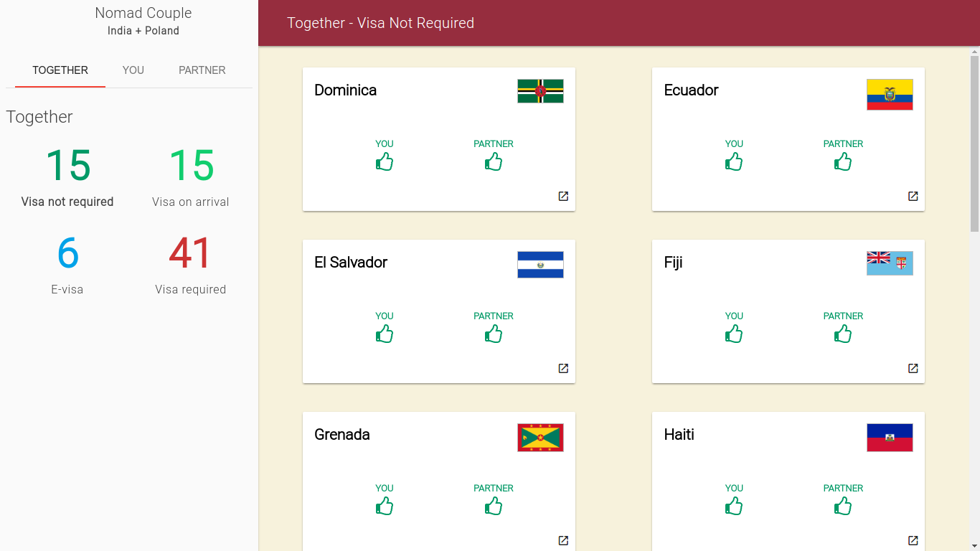Click the Ecuador flag thumbnail
Image resolution: width=980 pixels, height=551 pixels.
[890, 95]
